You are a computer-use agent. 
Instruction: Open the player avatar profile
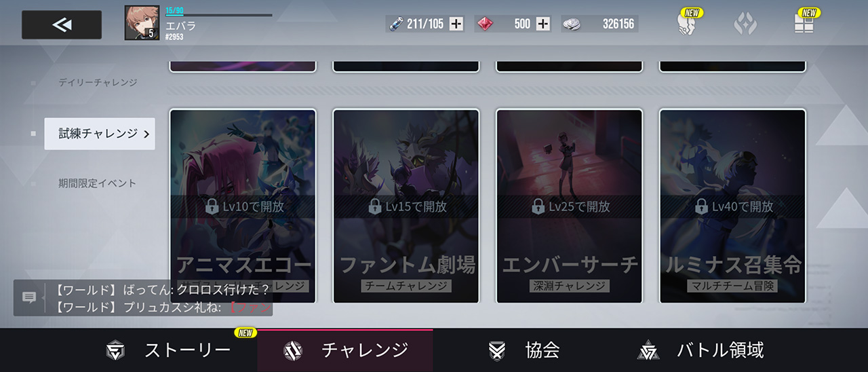(142, 23)
